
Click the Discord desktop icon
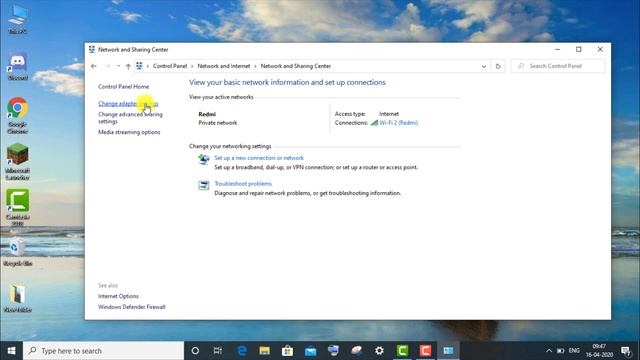18,66
